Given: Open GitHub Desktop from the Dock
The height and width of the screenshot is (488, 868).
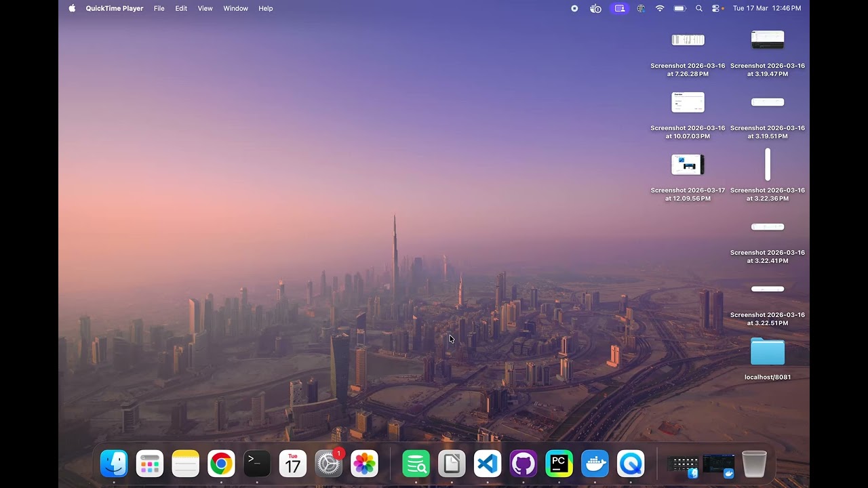Looking at the screenshot, I should click(x=523, y=464).
